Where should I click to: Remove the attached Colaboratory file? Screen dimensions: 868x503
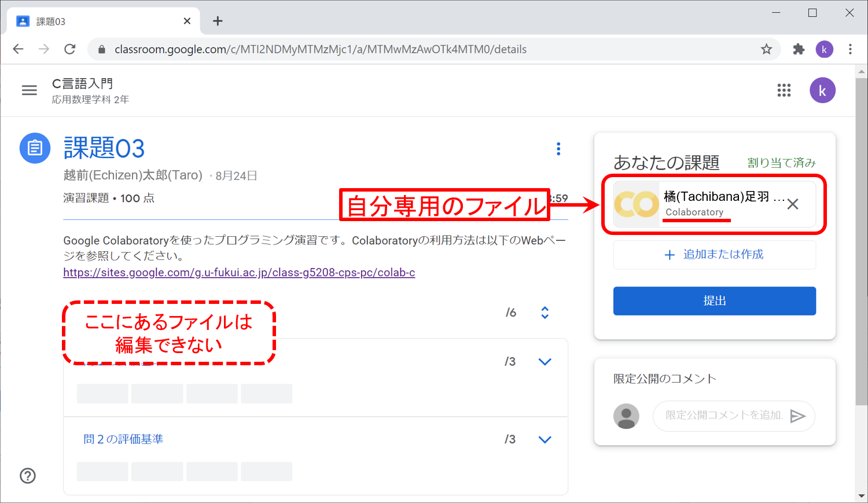[793, 204]
